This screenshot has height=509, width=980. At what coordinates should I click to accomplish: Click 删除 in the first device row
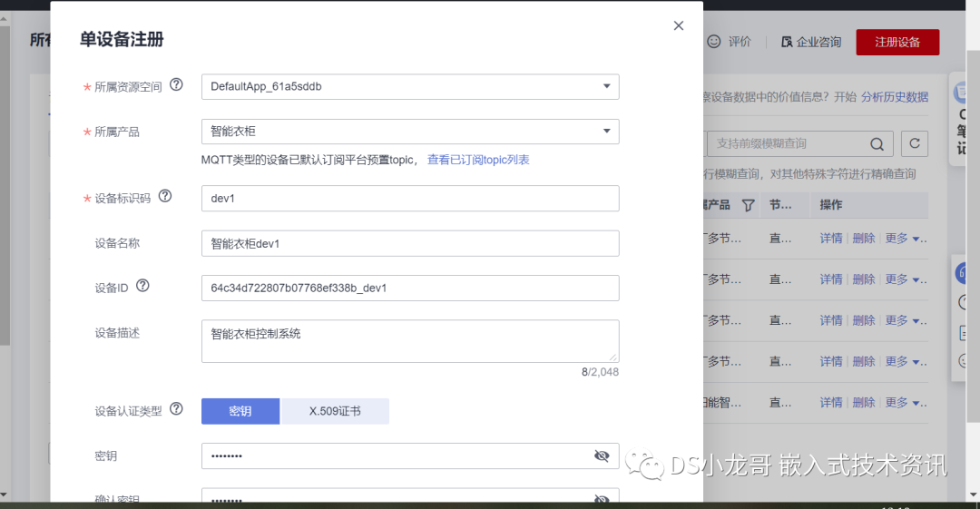(x=864, y=239)
